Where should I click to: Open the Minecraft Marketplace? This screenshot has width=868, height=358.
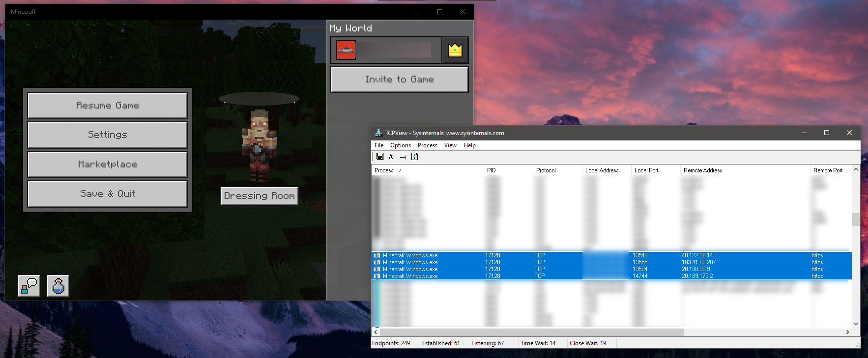click(x=108, y=165)
